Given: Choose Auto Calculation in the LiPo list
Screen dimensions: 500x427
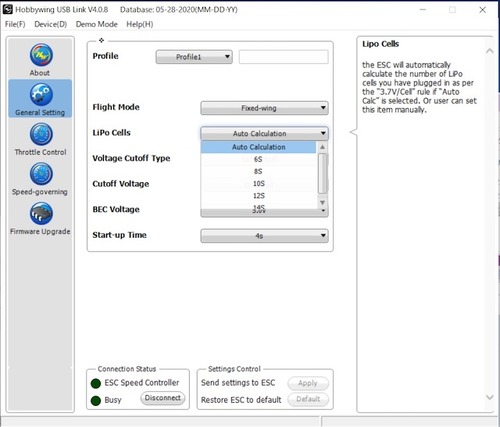Looking at the screenshot, I should pyautogui.click(x=258, y=147).
